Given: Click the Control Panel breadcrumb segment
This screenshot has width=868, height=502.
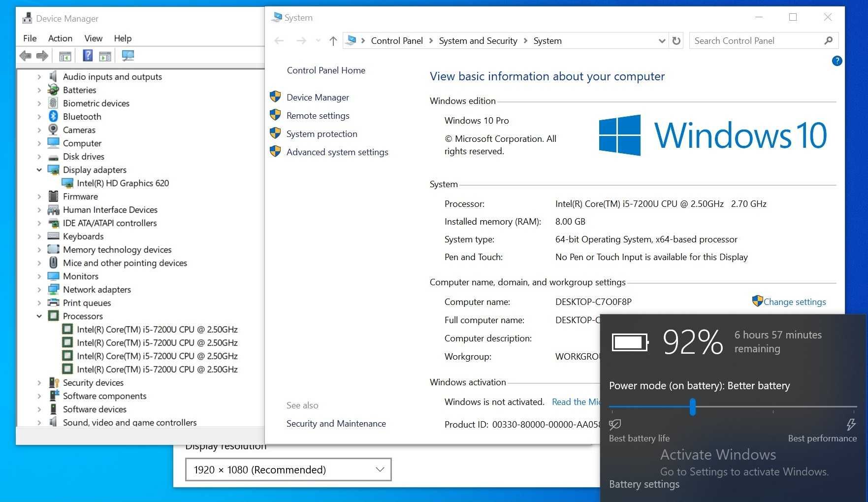Looking at the screenshot, I should click(x=397, y=41).
